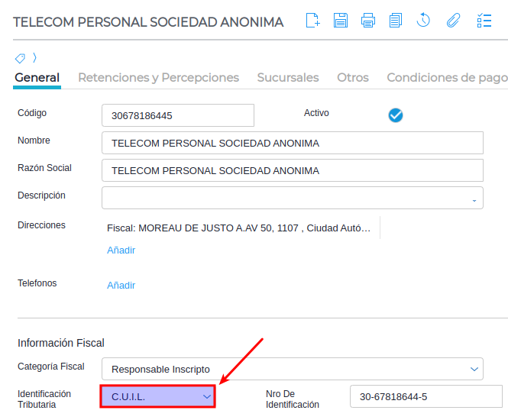
Task: Open the checklist icon
Action: tap(484, 21)
